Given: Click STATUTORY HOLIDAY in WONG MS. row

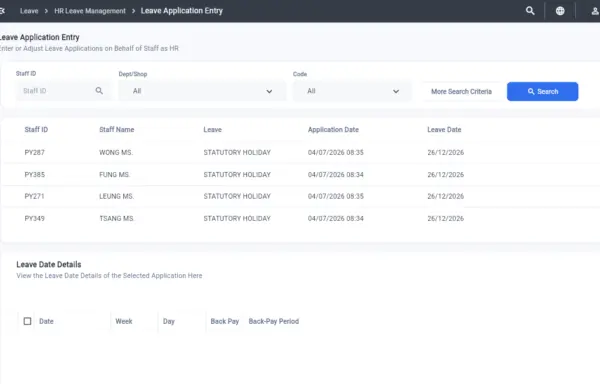Looking at the screenshot, I should pyautogui.click(x=237, y=152).
